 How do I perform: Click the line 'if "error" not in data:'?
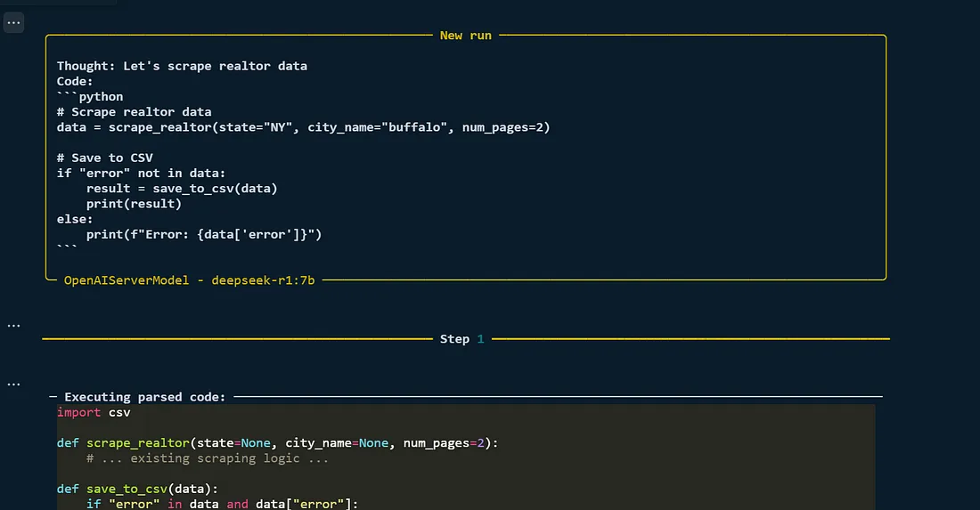(142, 173)
